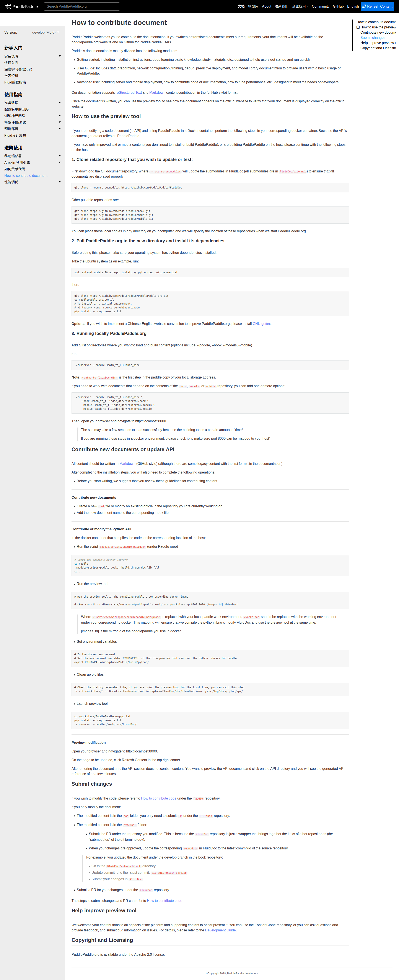Viewport: 399px width, 980px height.
Task: Expand the plus icon beside 'How to use the preview'
Action: point(358,27)
